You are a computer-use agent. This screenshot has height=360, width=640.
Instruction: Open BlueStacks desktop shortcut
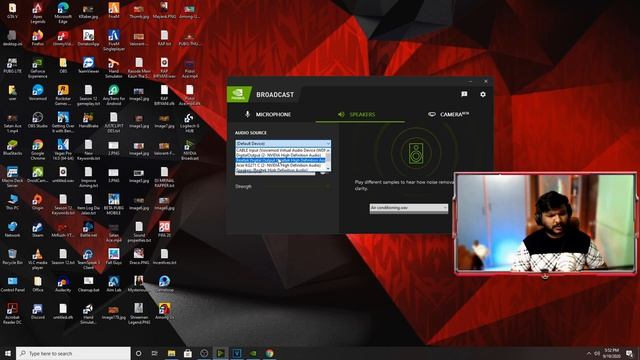point(12,147)
